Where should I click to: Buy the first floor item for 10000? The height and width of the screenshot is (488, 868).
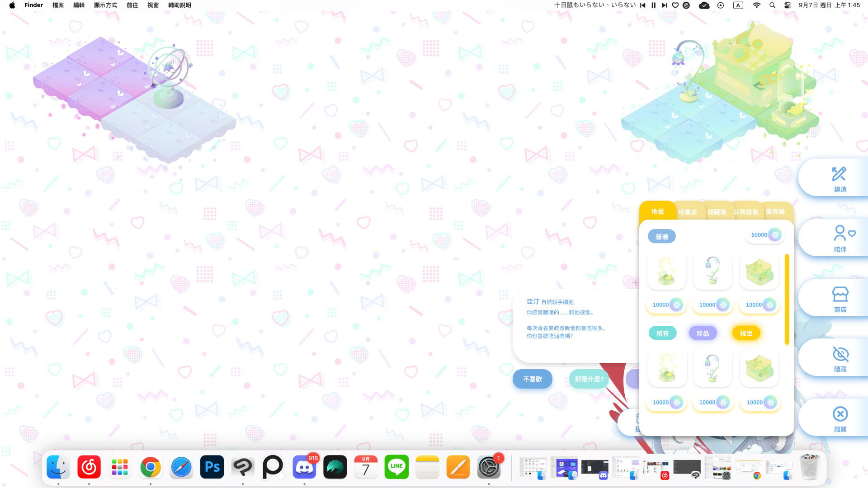[666, 305]
